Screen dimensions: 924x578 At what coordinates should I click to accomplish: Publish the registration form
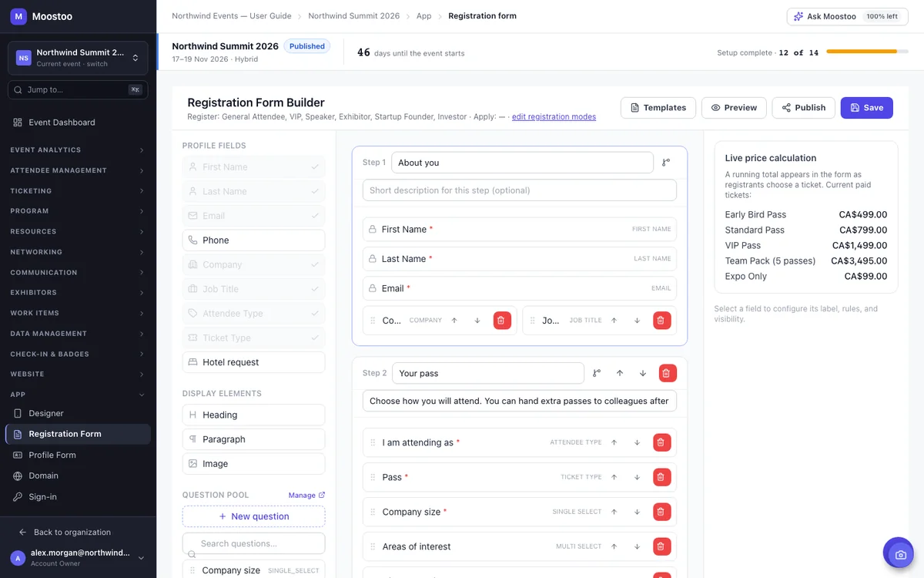click(x=804, y=108)
